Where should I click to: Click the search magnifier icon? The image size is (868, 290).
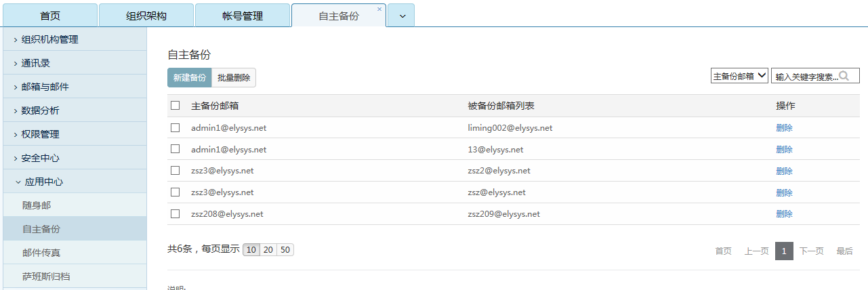click(x=844, y=76)
